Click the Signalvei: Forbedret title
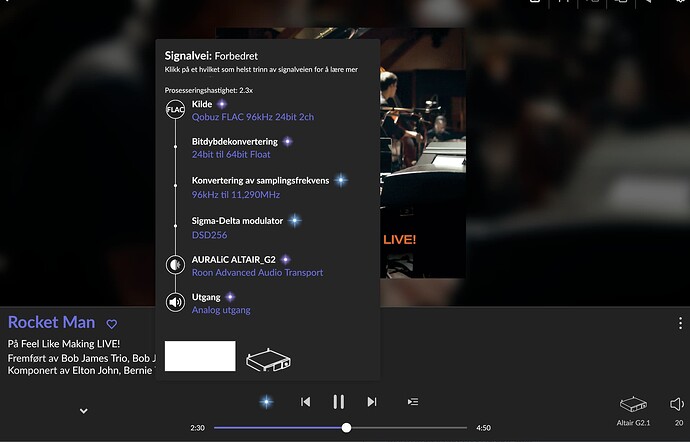Image resolution: width=690 pixels, height=442 pixels. point(211,56)
